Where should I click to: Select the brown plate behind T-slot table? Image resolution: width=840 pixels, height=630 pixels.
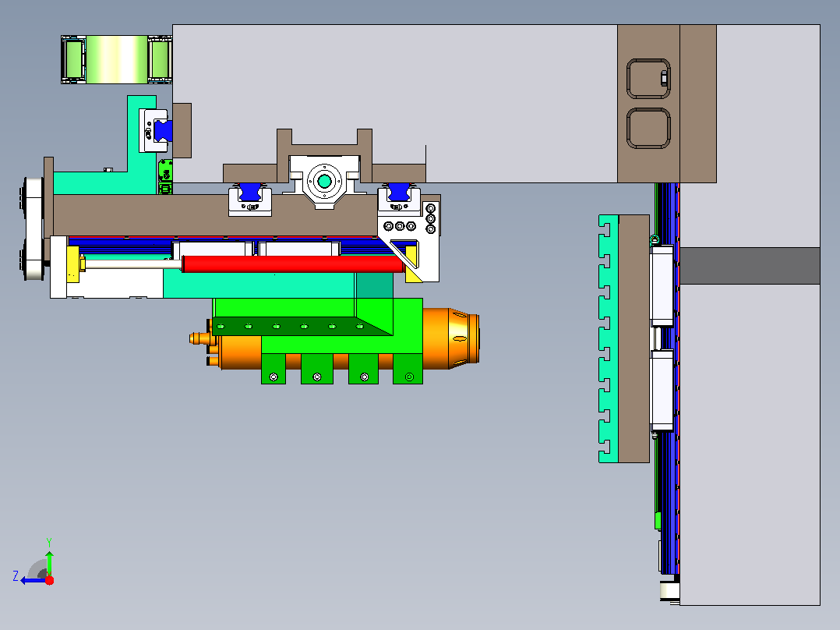[x=634, y=339]
